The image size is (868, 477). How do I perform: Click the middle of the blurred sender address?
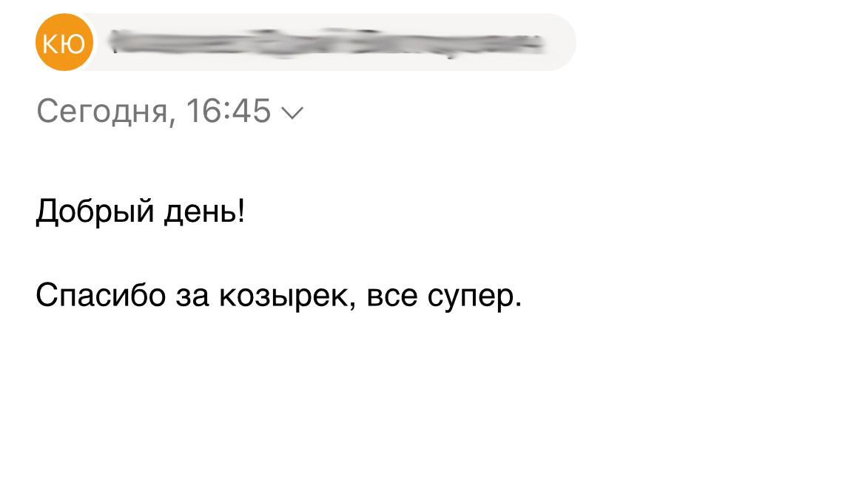pos(326,42)
